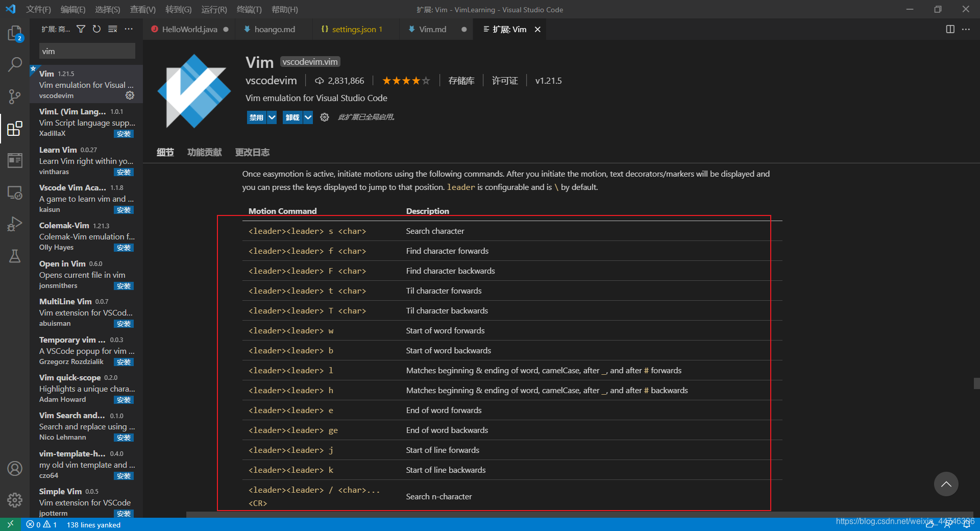Click the 禁用 disable button
The width and height of the screenshot is (980, 531).
click(x=257, y=117)
